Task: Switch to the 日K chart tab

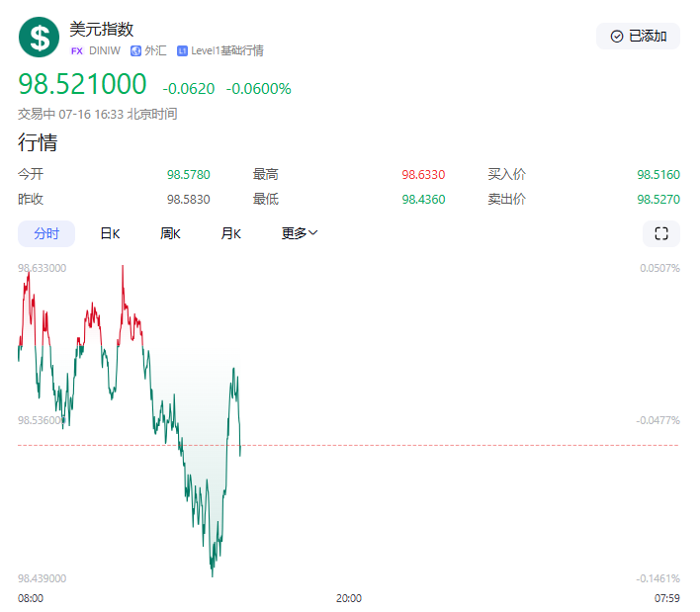Action: click(110, 234)
